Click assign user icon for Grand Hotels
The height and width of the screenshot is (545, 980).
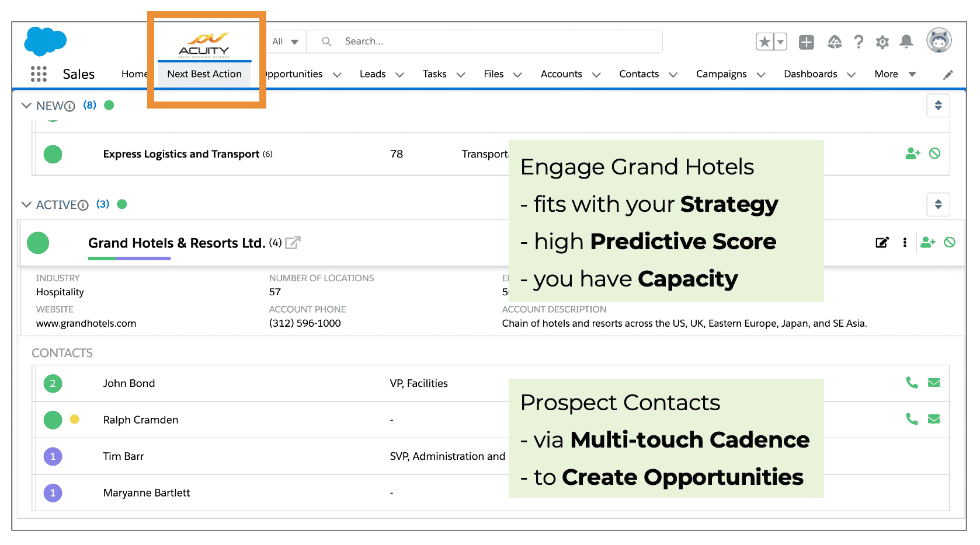click(928, 242)
